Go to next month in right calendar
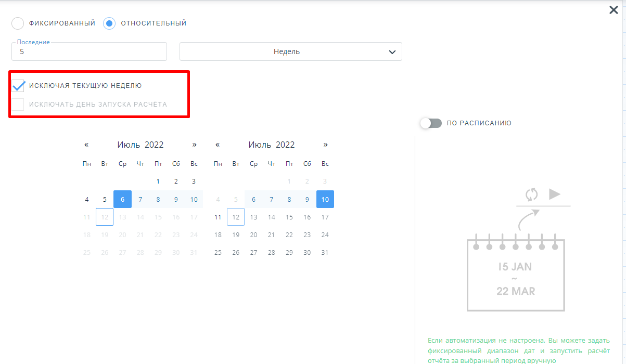This screenshot has width=626, height=364. pyautogui.click(x=326, y=145)
